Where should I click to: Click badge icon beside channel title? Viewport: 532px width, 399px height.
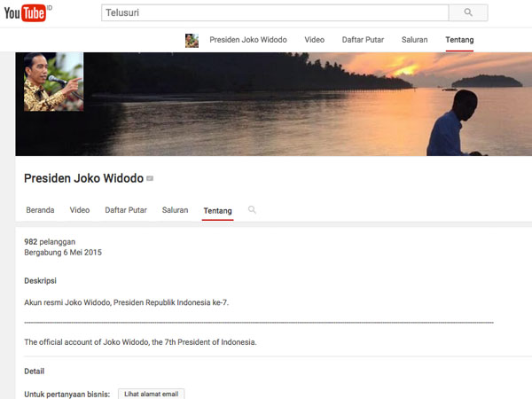click(150, 178)
